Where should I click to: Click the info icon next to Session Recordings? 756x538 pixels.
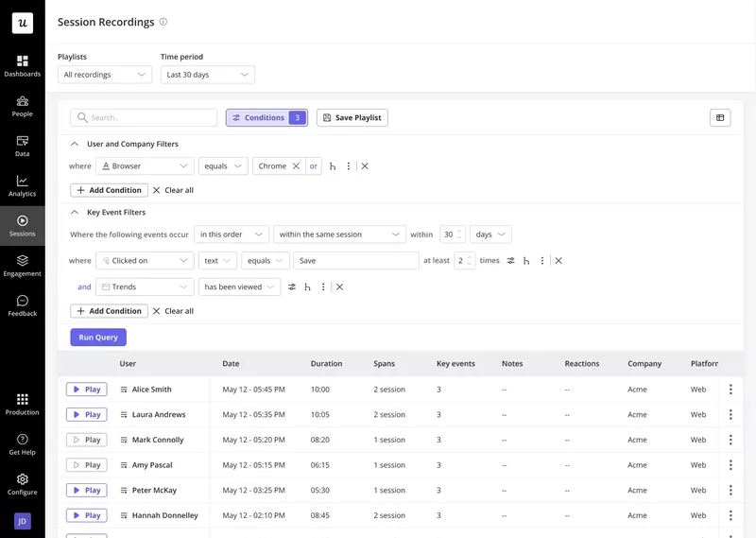point(163,22)
